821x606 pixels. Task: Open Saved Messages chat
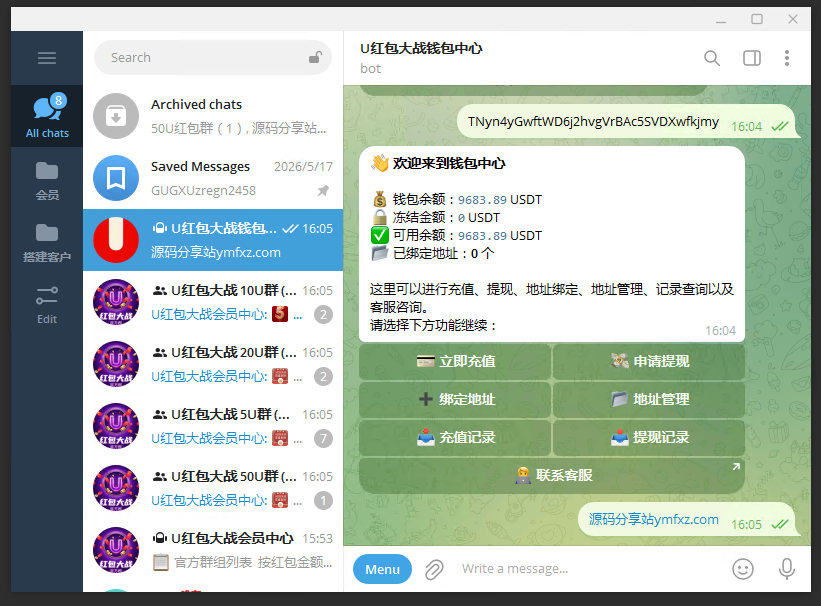click(213, 178)
